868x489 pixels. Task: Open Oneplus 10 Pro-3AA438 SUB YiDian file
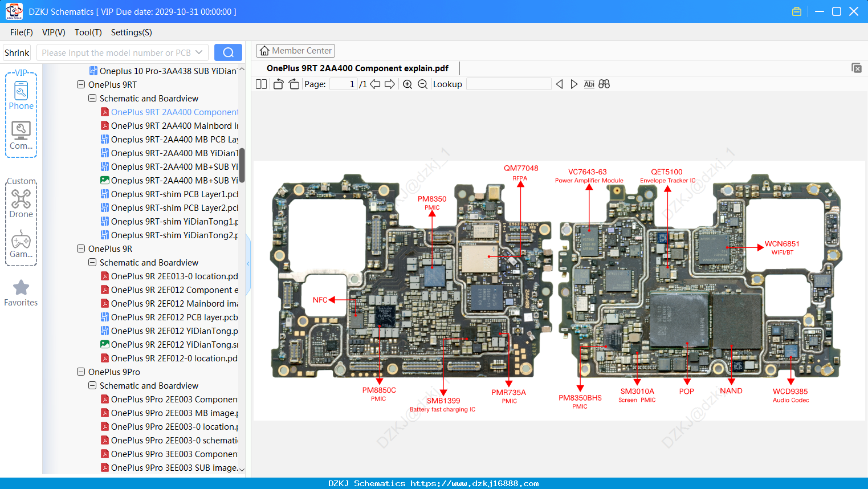click(x=164, y=71)
